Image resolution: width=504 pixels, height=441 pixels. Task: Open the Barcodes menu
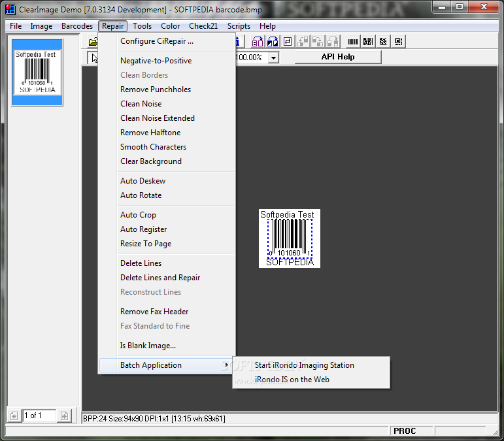point(77,26)
